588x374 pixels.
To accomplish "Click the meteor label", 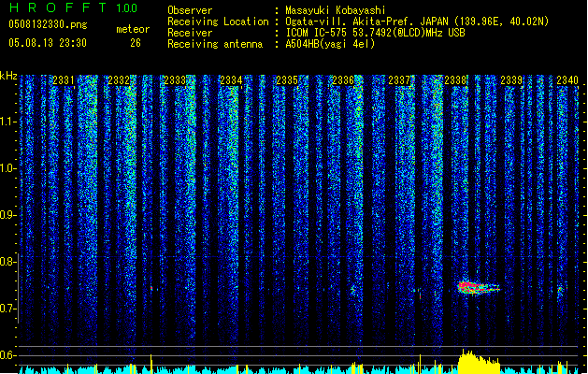I will pos(133,29).
